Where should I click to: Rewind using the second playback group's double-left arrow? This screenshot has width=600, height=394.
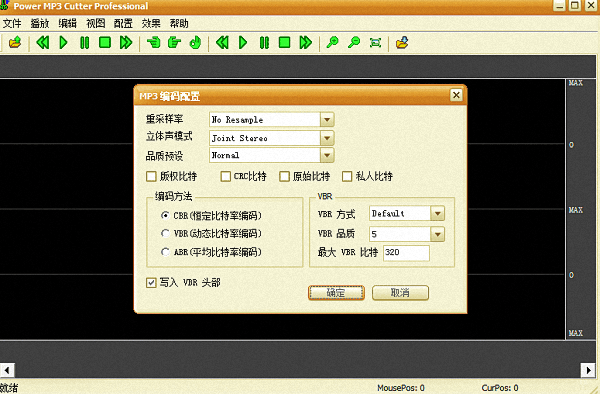pos(222,42)
